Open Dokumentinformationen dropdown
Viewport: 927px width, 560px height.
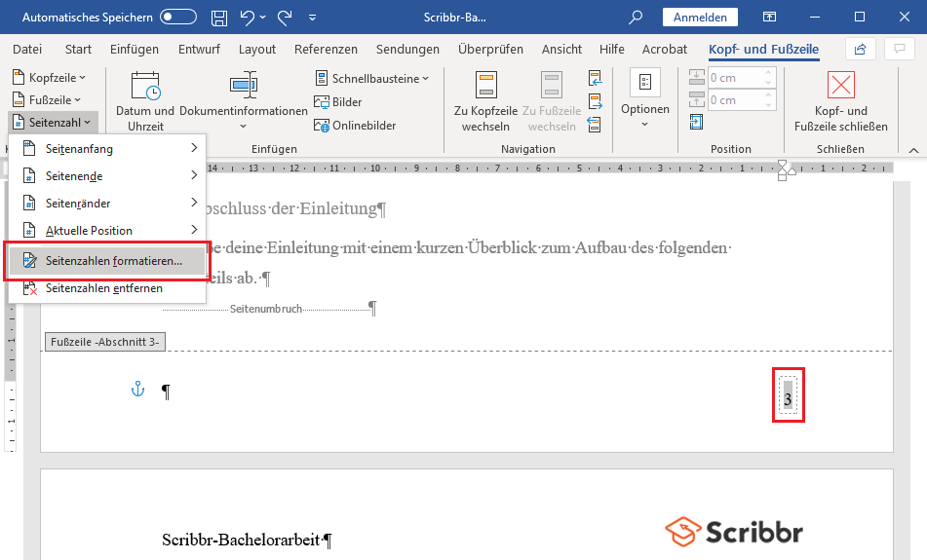tap(243, 101)
